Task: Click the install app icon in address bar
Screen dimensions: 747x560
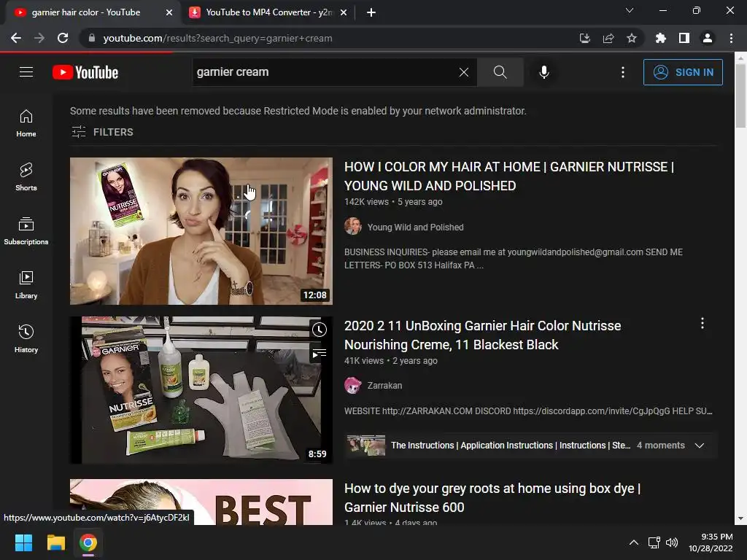Action: 585,38
